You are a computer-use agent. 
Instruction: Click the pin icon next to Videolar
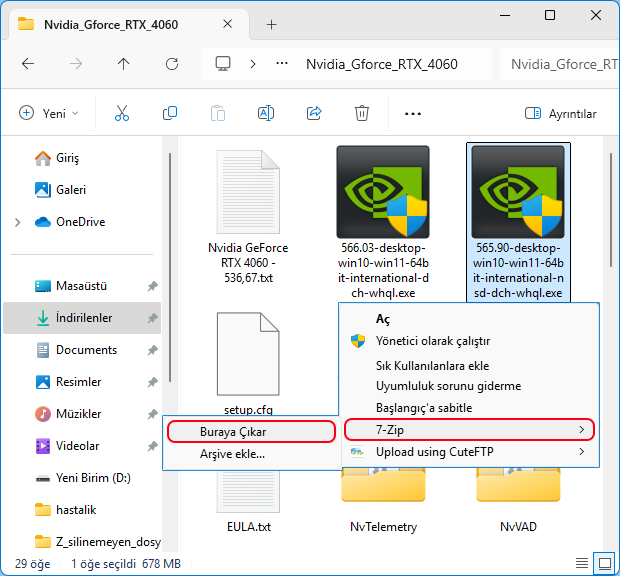[153, 446]
